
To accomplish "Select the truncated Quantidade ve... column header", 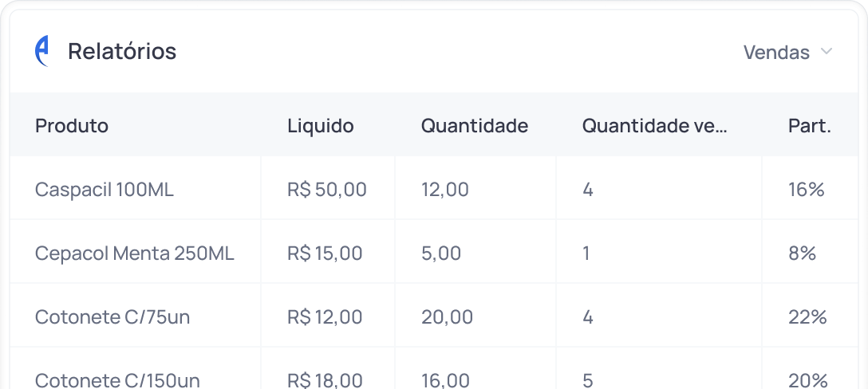I will point(654,126).
